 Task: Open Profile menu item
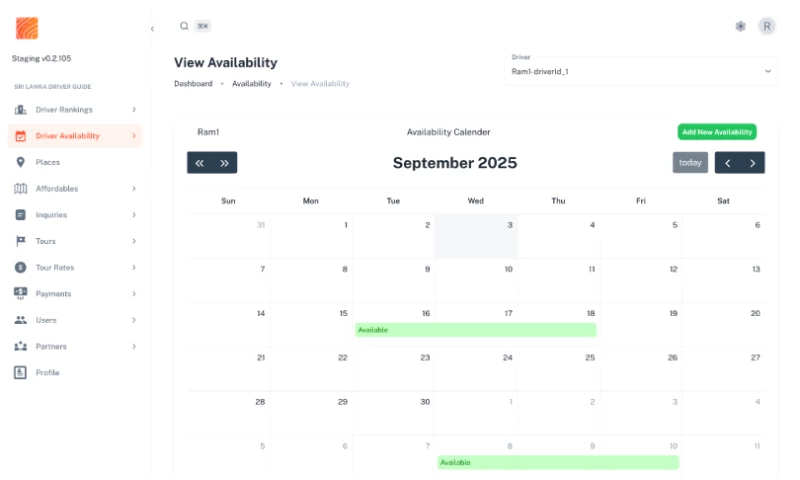point(75,372)
